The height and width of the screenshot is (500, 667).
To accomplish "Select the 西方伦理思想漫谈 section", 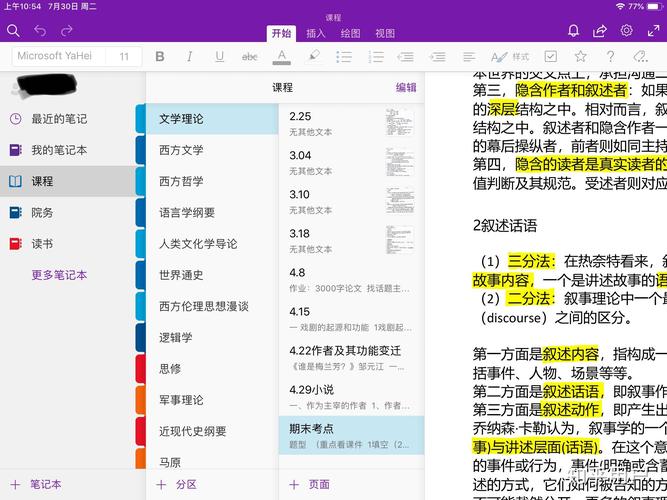I will coord(212,306).
